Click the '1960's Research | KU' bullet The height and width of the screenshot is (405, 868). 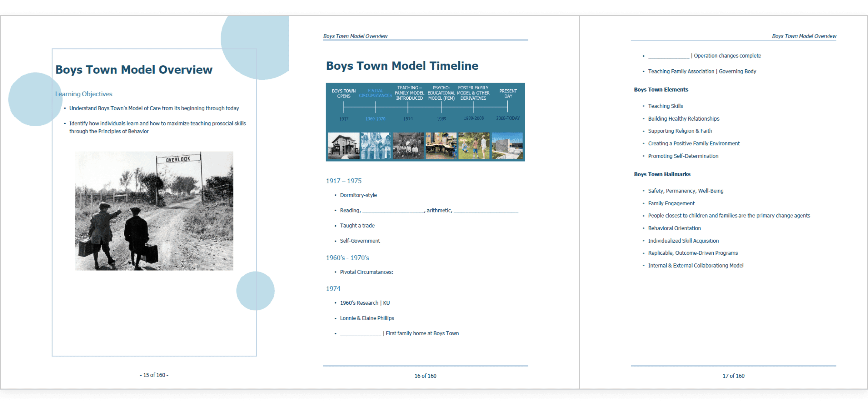pyautogui.click(x=365, y=303)
